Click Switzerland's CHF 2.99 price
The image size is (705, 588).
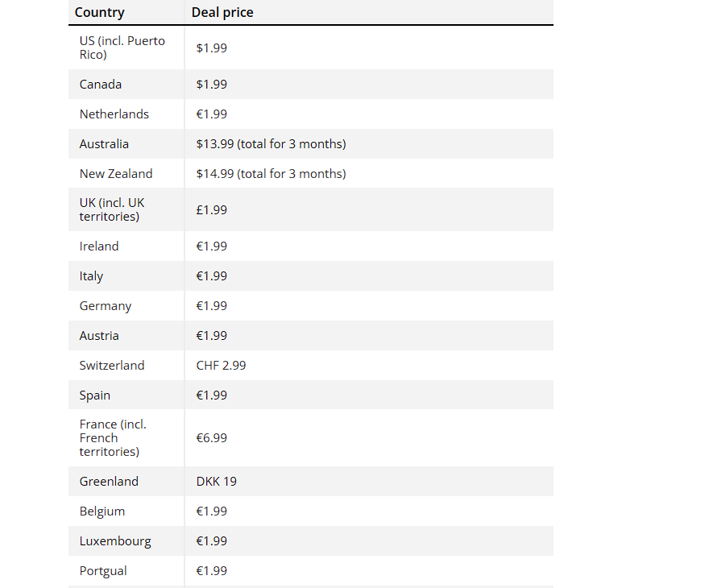tap(221, 366)
